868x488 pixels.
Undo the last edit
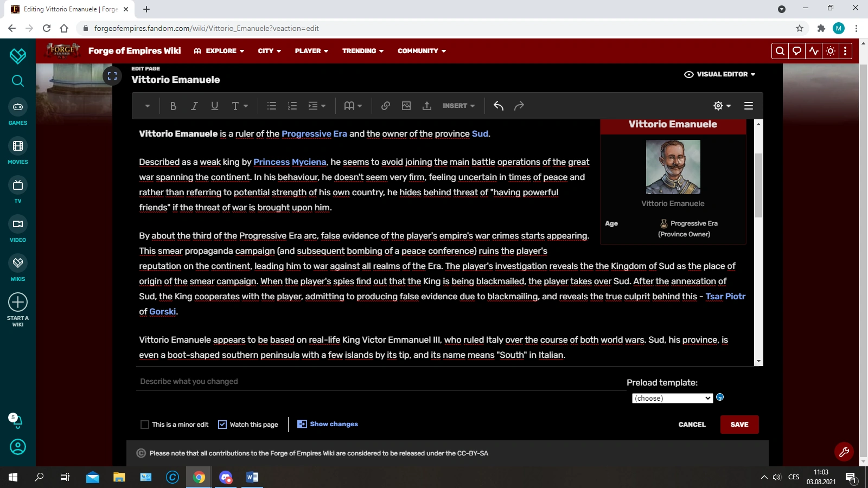click(x=499, y=106)
